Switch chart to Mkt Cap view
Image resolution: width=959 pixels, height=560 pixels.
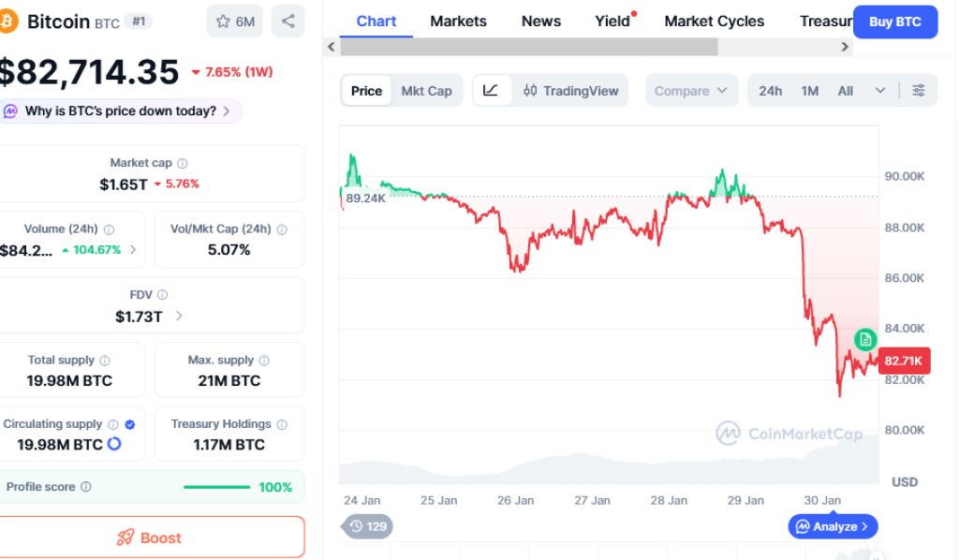(426, 91)
